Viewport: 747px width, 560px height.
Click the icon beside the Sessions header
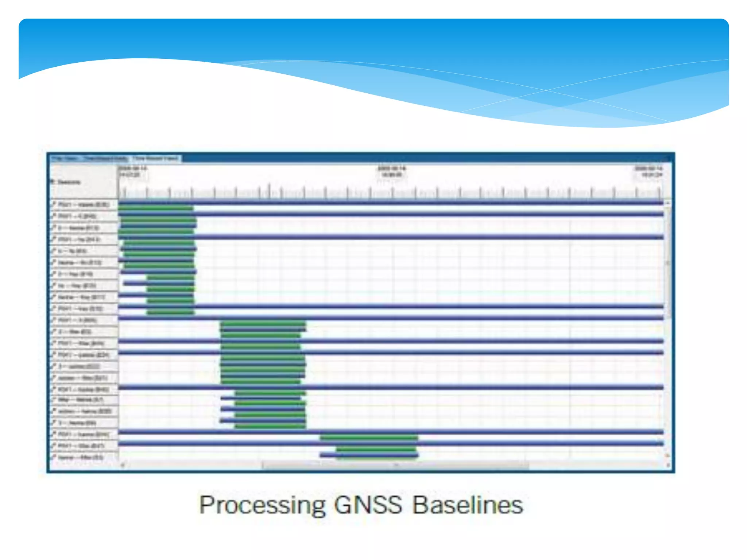pos(53,182)
